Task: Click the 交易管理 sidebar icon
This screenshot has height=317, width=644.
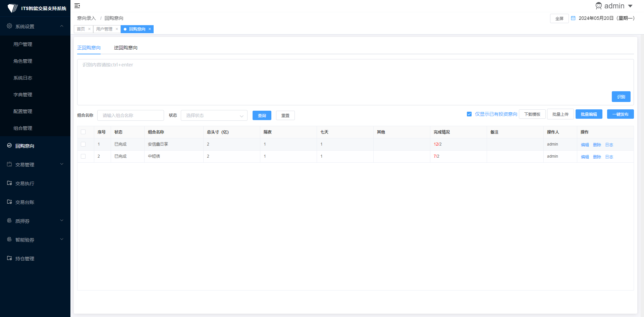Action: [x=9, y=164]
